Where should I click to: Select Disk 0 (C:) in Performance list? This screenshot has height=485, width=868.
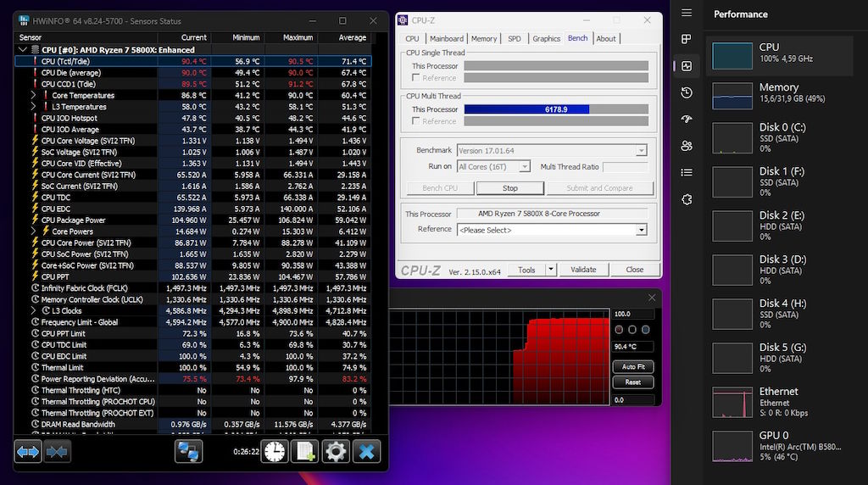coord(780,138)
